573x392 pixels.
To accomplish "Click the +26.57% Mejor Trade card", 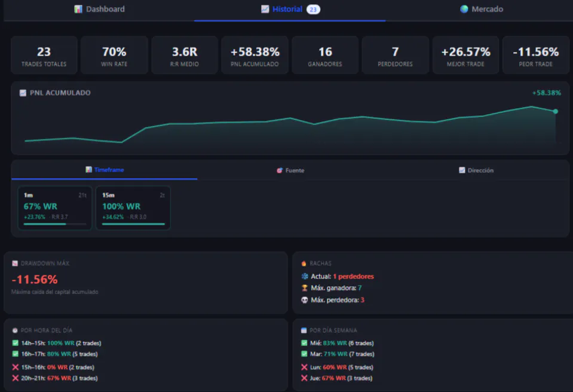I will 465,55.
